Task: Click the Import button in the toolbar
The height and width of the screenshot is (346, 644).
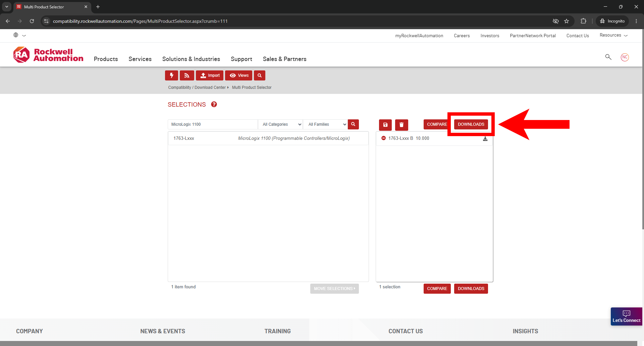Action: [210, 75]
